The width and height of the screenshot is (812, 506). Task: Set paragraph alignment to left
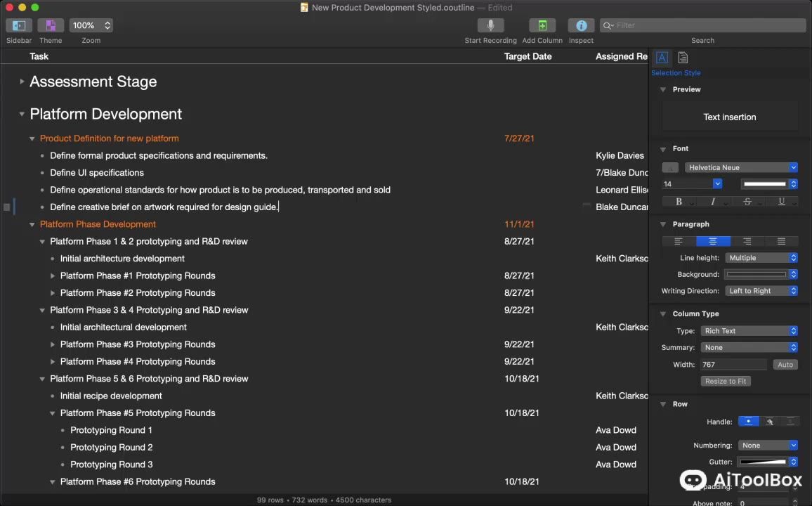pos(679,241)
